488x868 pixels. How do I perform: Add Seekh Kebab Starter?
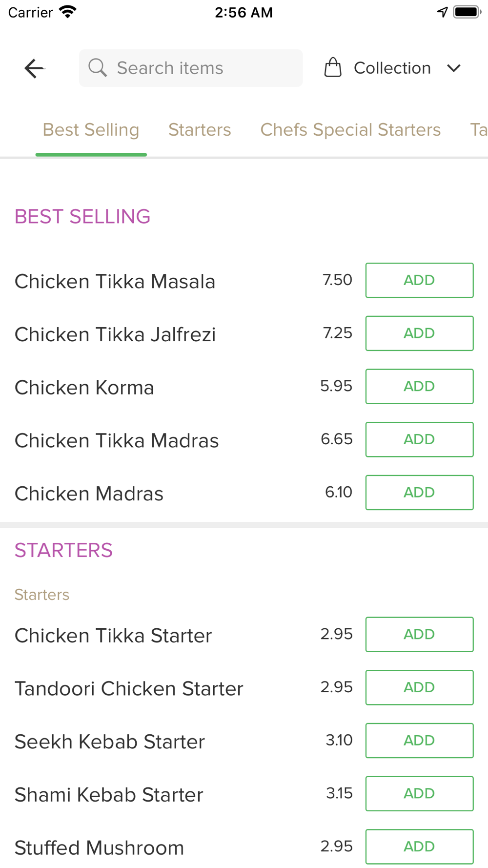419,741
